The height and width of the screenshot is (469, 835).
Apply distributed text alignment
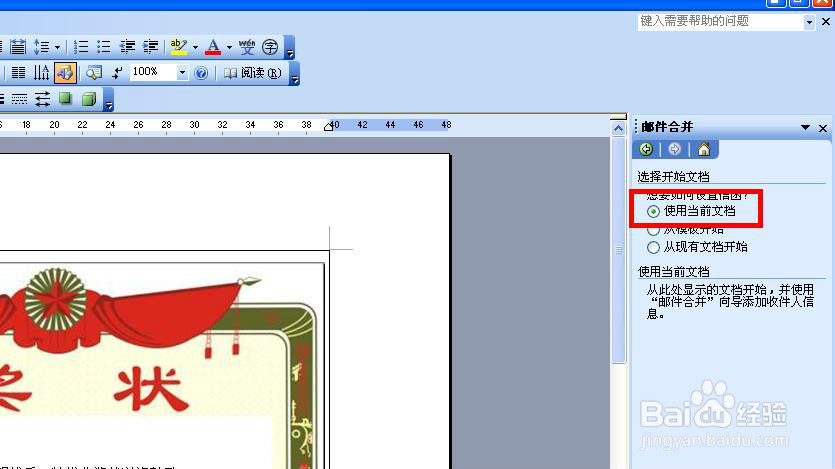click(18, 47)
